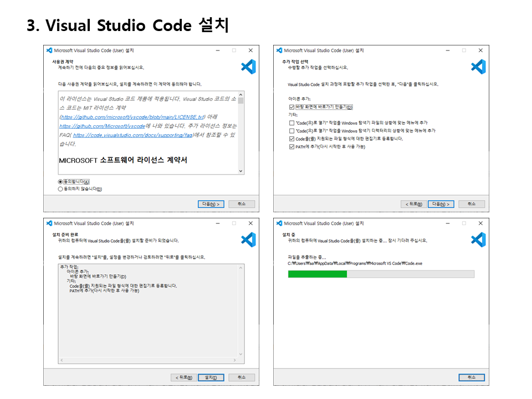The height and width of the screenshot is (399, 532).
Task: Click license text scrollbar down arrow
Action: (x=241, y=171)
